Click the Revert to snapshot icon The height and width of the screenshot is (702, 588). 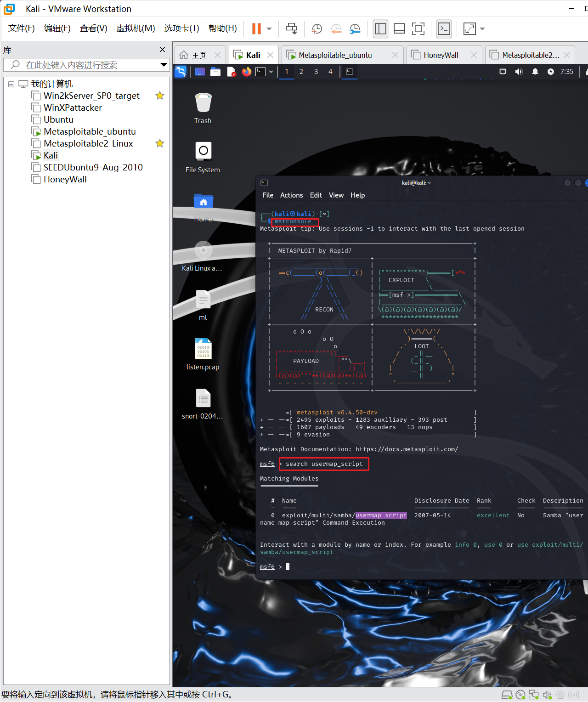pyautogui.click(x=336, y=28)
